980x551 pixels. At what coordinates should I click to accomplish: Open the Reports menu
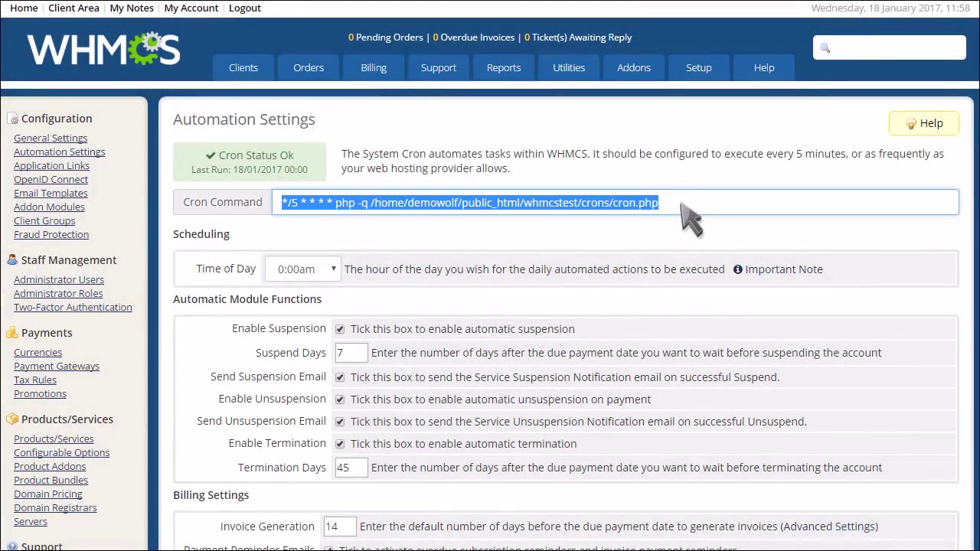click(504, 67)
